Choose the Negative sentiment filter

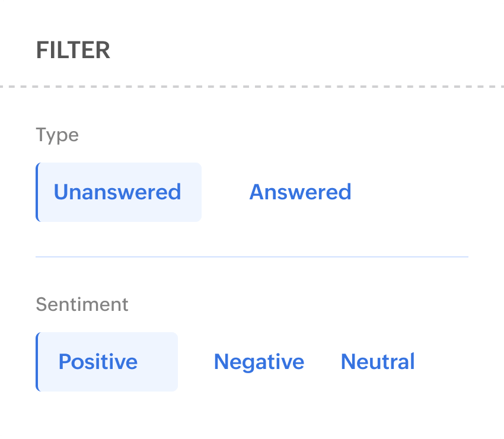[259, 362]
